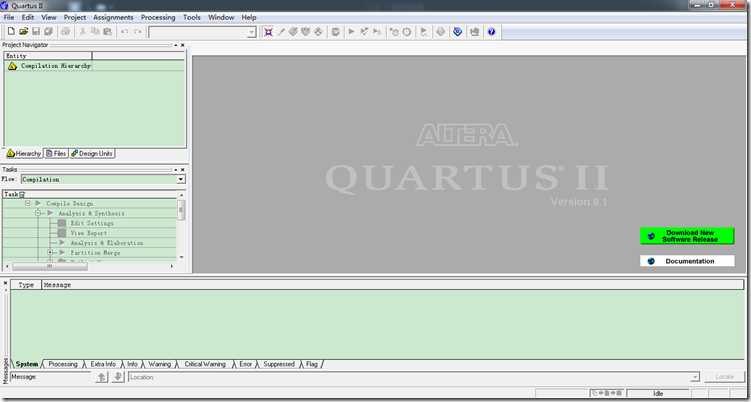Open the Flow Compilation dropdown

tap(181, 179)
